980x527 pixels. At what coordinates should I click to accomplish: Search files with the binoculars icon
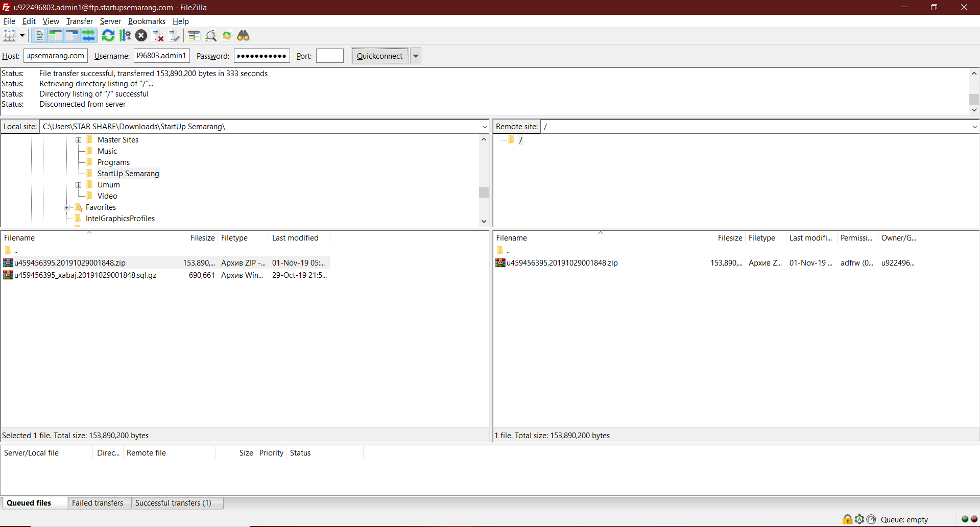(244, 36)
